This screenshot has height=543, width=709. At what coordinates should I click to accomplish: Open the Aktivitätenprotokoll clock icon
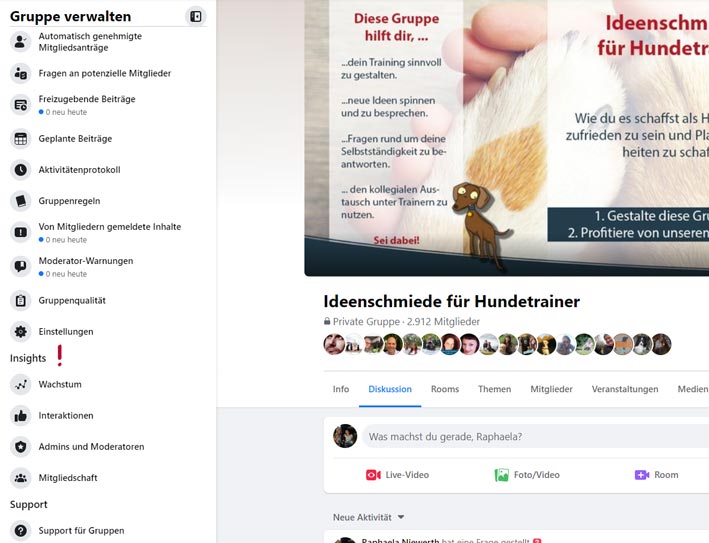[20, 170]
